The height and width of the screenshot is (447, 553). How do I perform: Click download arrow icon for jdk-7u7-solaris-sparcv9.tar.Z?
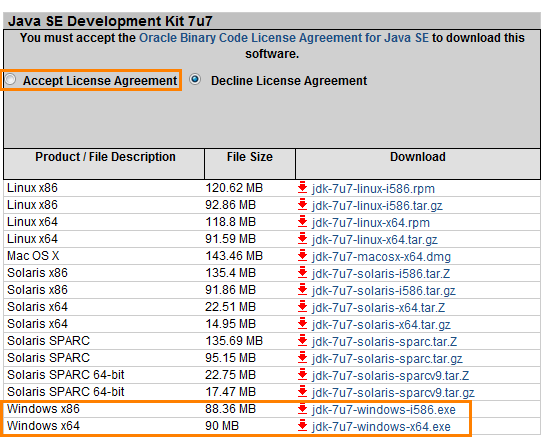click(302, 374)
